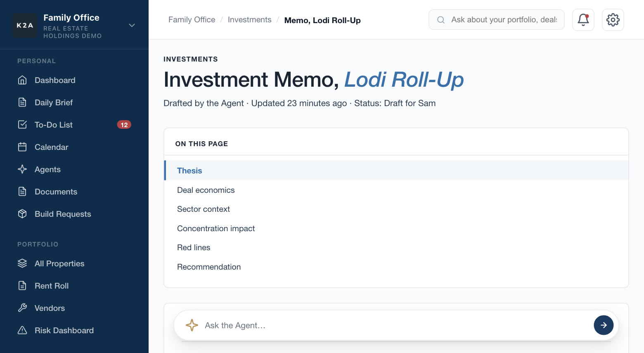Click the 'Status: Draft for Sam' text
This screenshot has width=644, height=353.
(x=395, y=103)
